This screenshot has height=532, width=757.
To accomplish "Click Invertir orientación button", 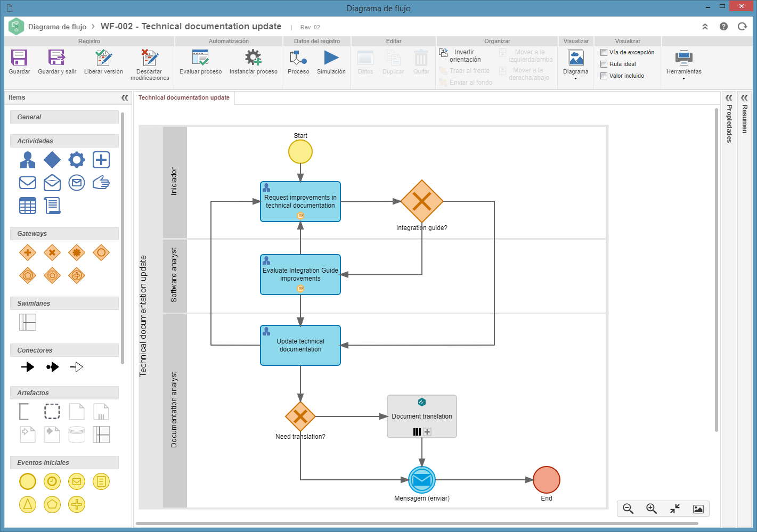I will [x=459, y=56].
